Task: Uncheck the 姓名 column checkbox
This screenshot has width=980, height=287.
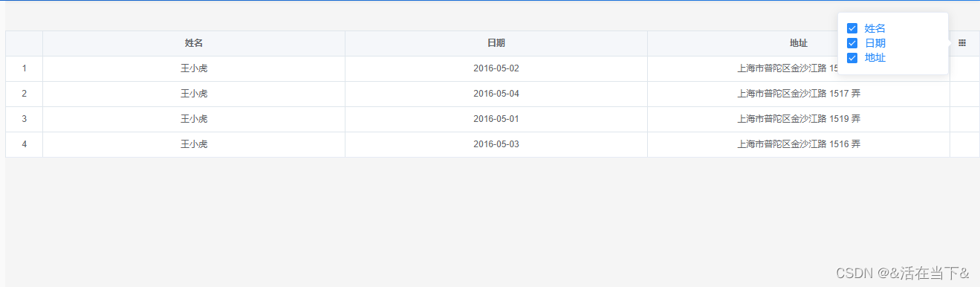Action: 852,28
